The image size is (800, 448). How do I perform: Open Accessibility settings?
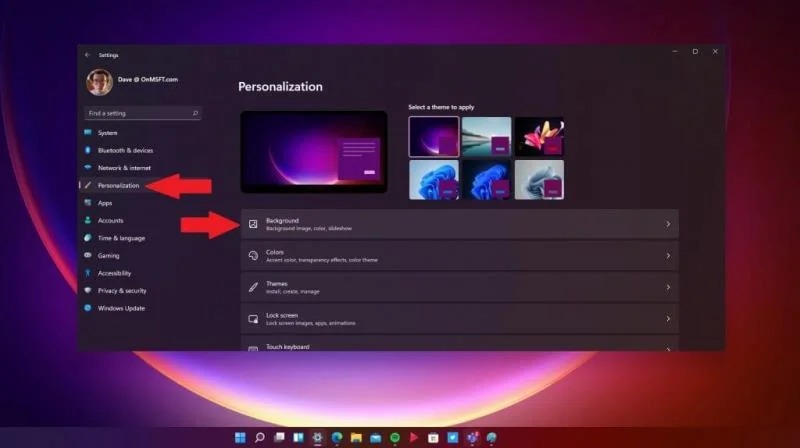tap(114, 273)
